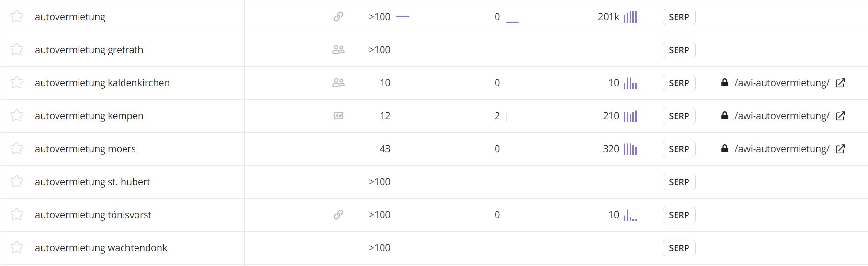Open /awi-autovermietung/ URL in kaldenkirchen row
Image resolution: width=868 pixels, height=266 pixels.
coord(782,83)
